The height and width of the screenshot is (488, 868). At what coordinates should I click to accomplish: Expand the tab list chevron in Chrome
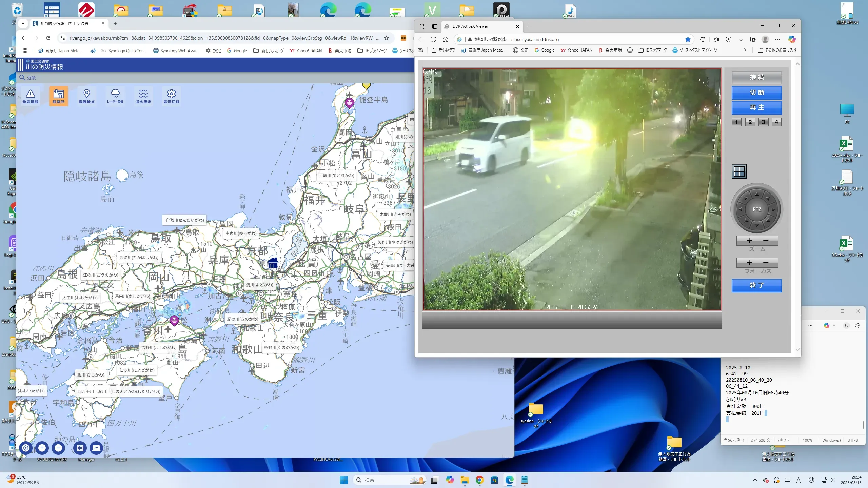click(x=23, y=23)
